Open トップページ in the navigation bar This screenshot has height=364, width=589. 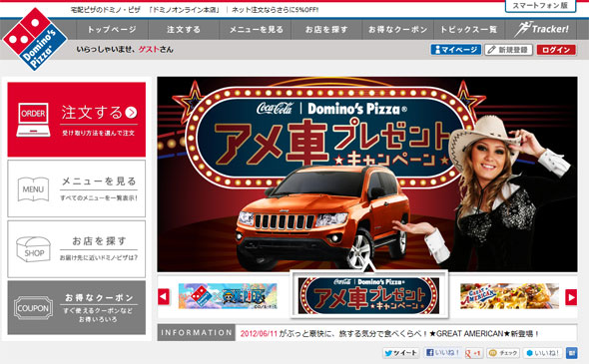pos(113,29)
